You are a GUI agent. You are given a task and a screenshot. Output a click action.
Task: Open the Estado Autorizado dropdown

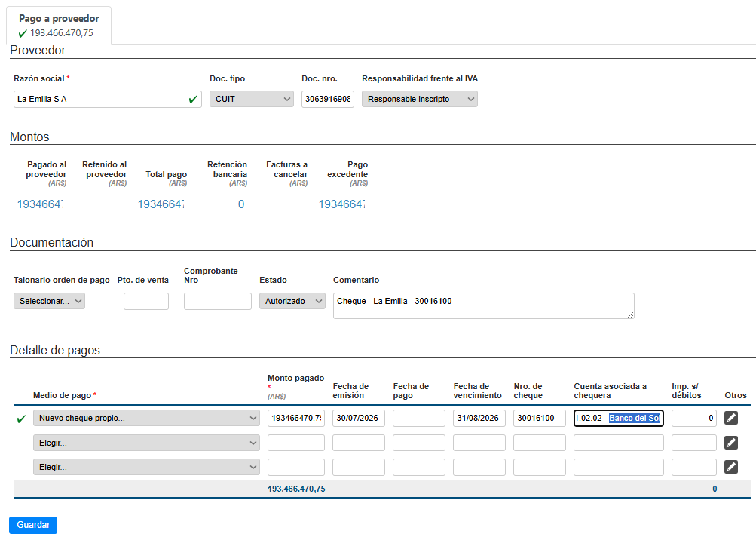[292, 301]
